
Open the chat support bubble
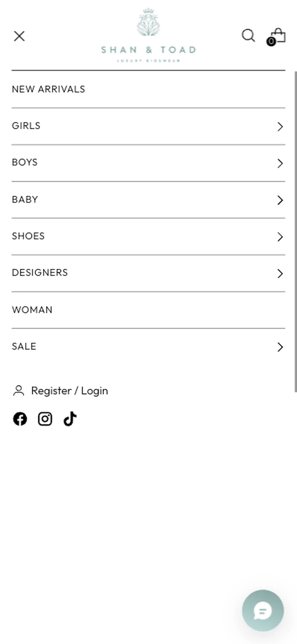[x=263, y=610]
